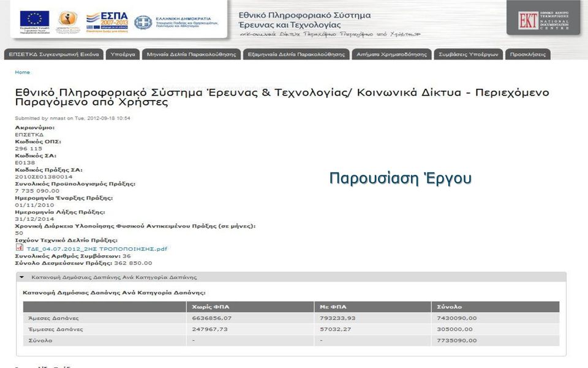
Task: Click the Home breadcrumb link
Action: [22, 72]
